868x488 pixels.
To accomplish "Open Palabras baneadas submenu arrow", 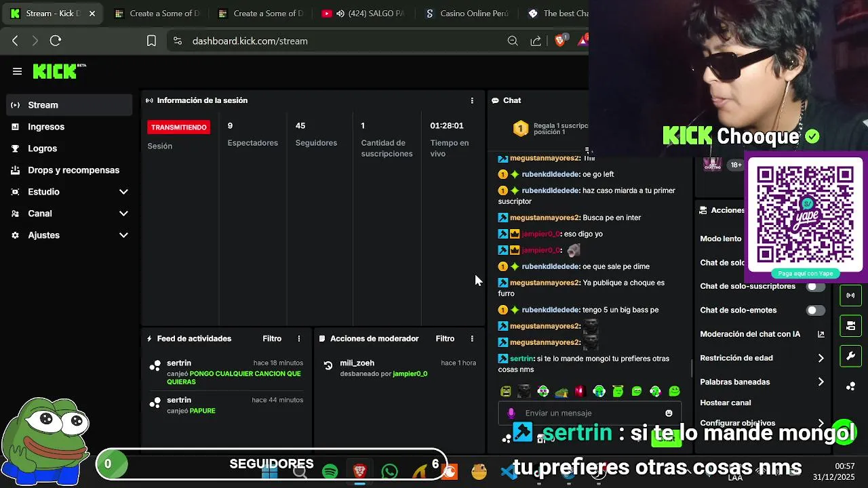I will point(821,382).
